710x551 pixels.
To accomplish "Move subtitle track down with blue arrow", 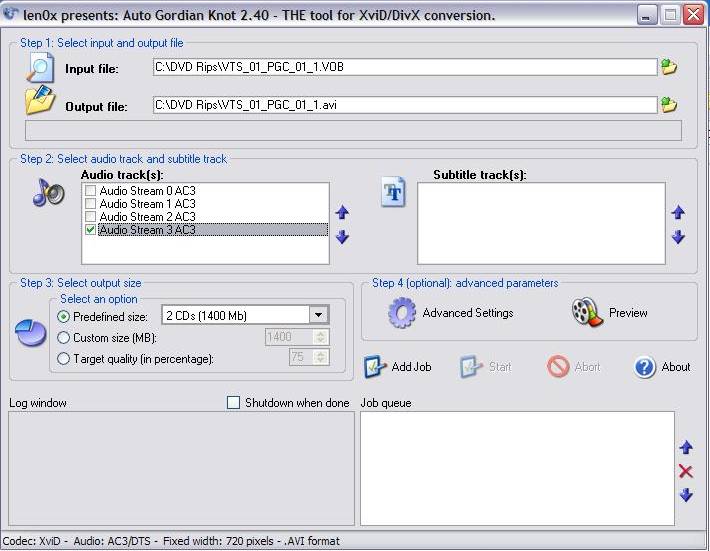I will [678, 237].
